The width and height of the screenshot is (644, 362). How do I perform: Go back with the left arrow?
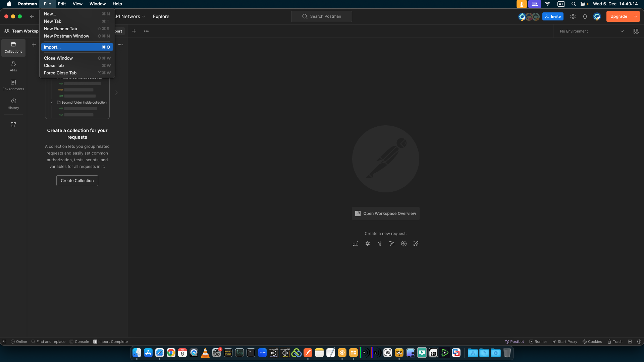pyautogui.click(x=32, y=16)
